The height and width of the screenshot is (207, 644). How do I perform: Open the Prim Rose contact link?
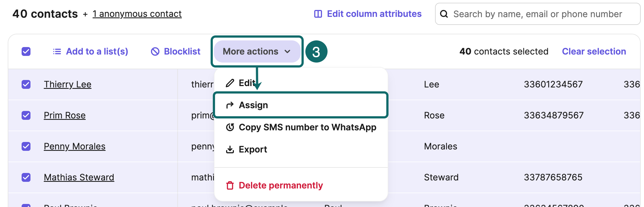tap(65, 115)
